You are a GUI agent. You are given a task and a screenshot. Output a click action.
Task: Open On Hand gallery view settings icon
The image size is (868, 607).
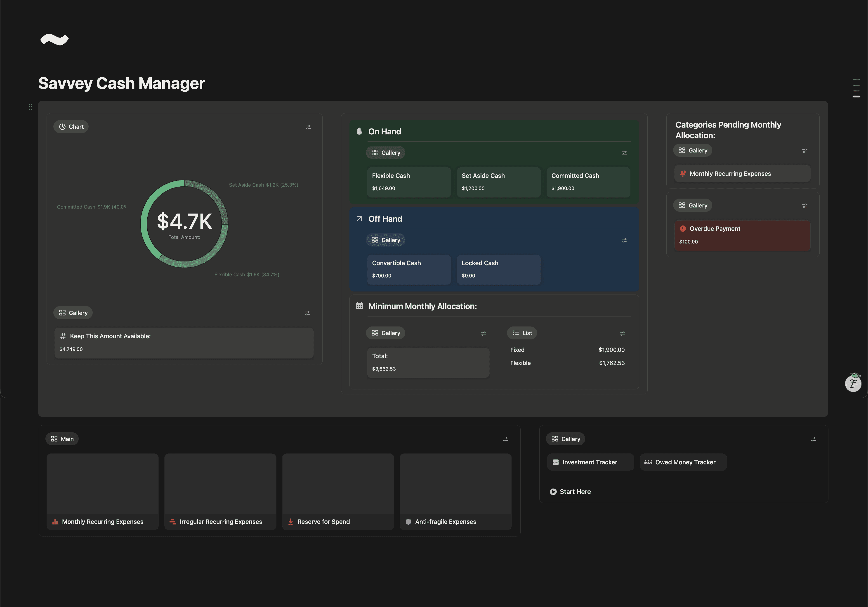coord(624,153)
